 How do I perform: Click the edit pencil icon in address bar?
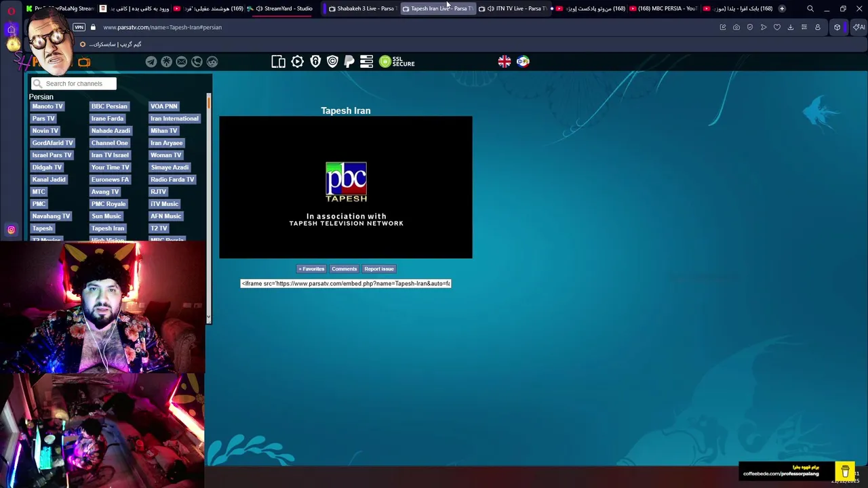723,27
